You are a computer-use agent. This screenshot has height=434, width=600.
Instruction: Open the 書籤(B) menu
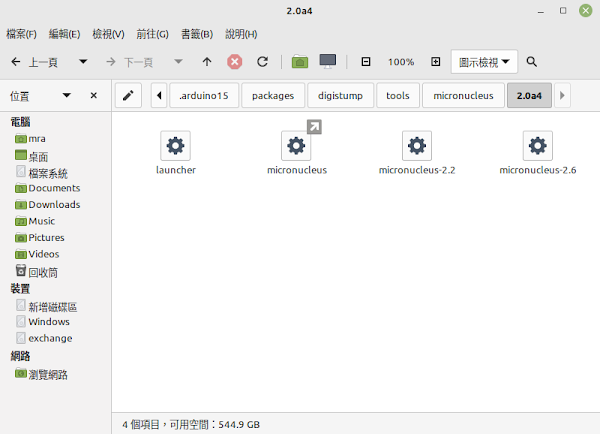[197, 34]
